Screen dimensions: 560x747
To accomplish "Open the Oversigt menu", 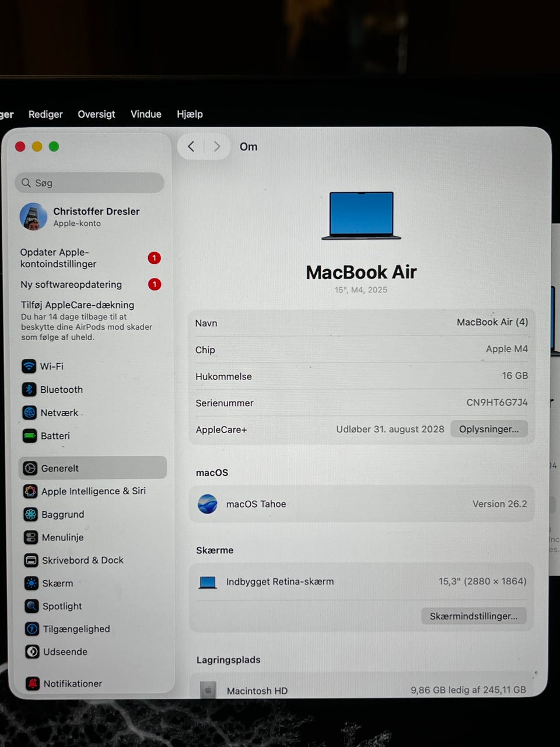I will point(96,114).
